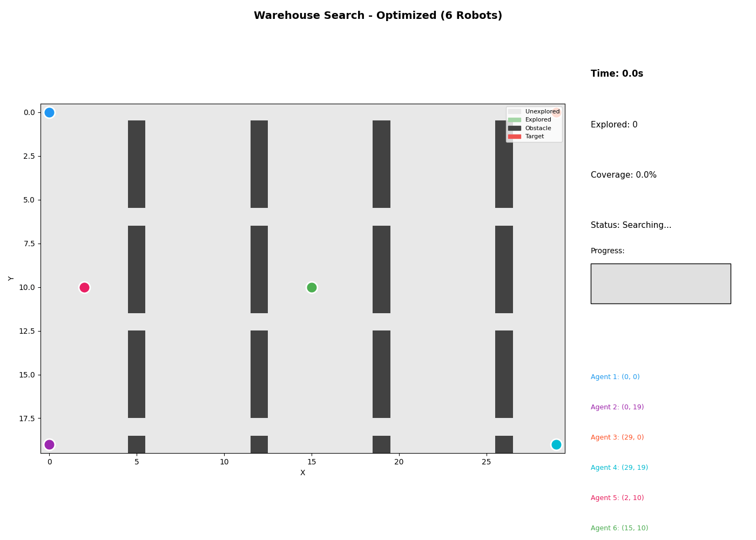Screen dimensions: 756x540
Task: Click the 'Status: Searching...' text
Action: pyautogui.click(x=631, y=225)
